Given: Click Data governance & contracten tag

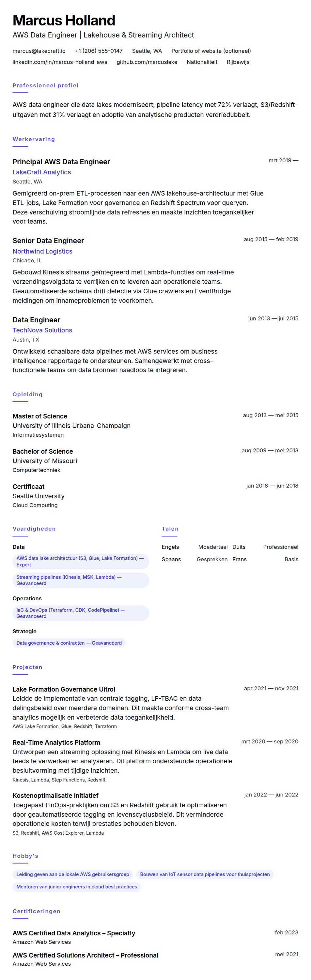Looking at the screenshot, I should point(69,643).
